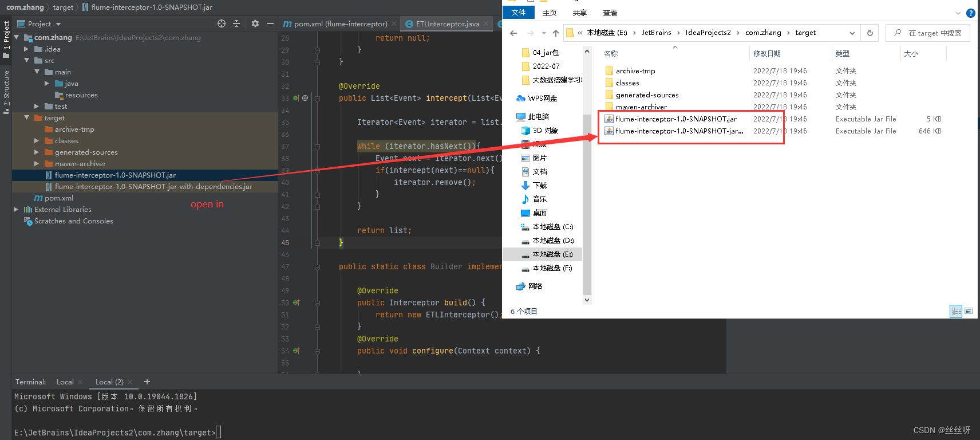Click the locate-opened-file crosshair icon in Project panel
This screenshot has width=980, height=440.
point(222,23)
